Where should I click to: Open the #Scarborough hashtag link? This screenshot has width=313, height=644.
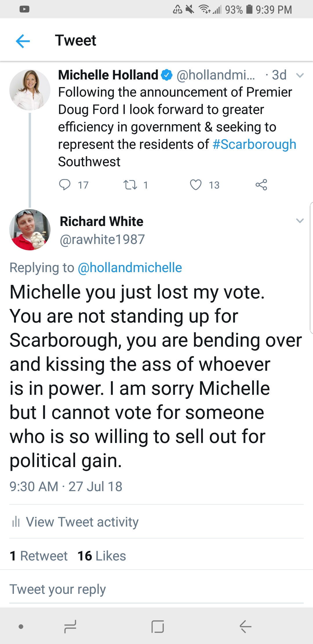[254, 144]
